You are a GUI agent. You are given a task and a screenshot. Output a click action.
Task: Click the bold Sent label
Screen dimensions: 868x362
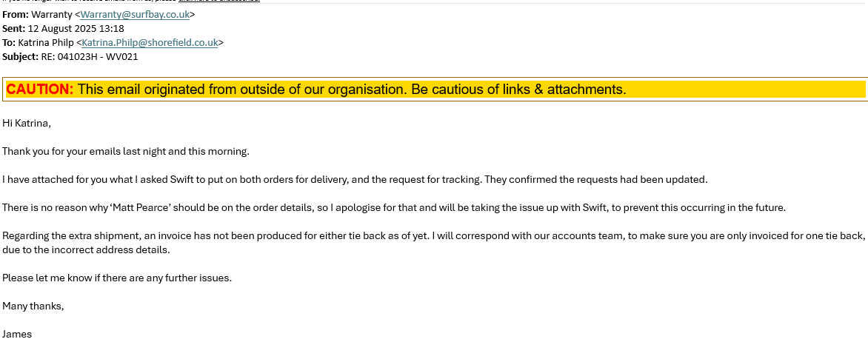pyautogui.click(x=13, y=29)
